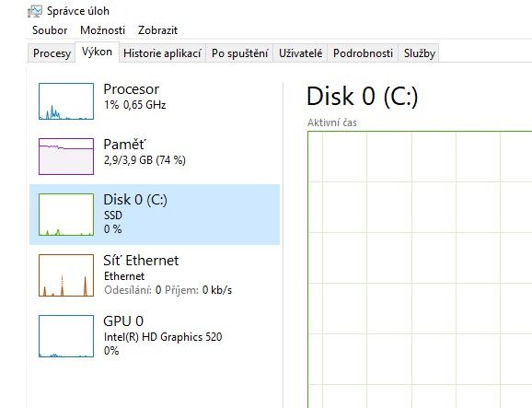Select the Procesor 0,65 GHz list entry
The height and width of the screenshot is (408, 532).
(155, 101)
